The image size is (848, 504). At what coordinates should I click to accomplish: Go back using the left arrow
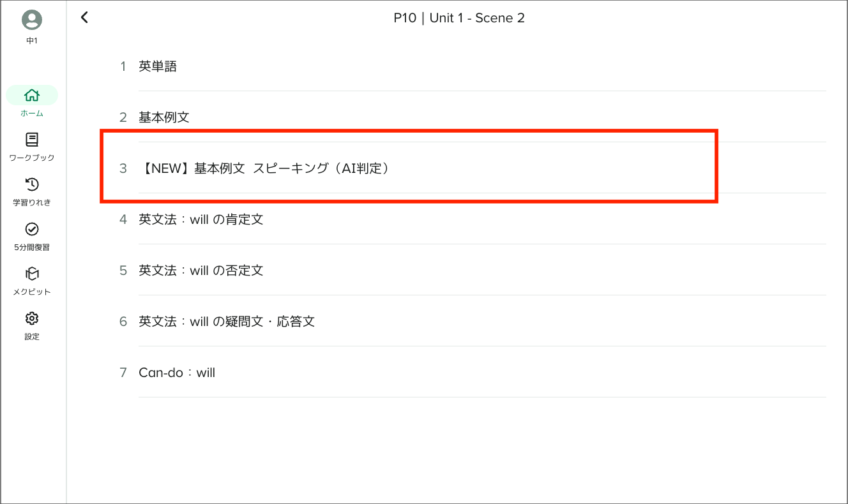click(x=84, y=18)
